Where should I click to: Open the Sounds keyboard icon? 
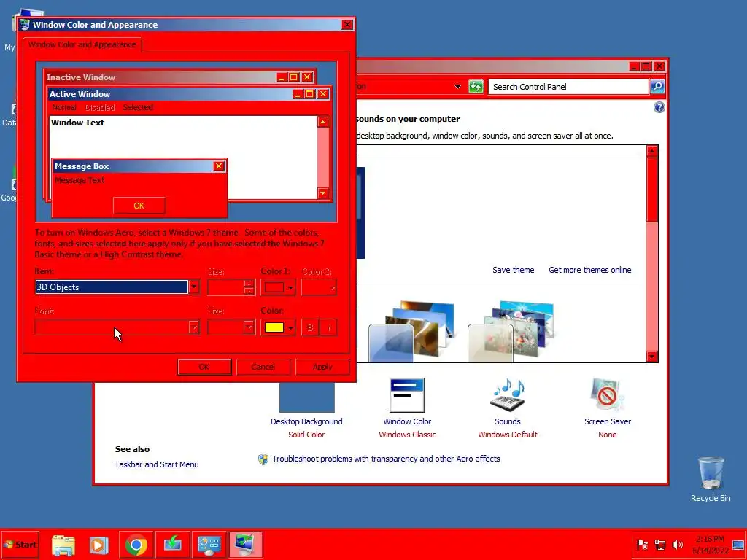tap(508, 394)
